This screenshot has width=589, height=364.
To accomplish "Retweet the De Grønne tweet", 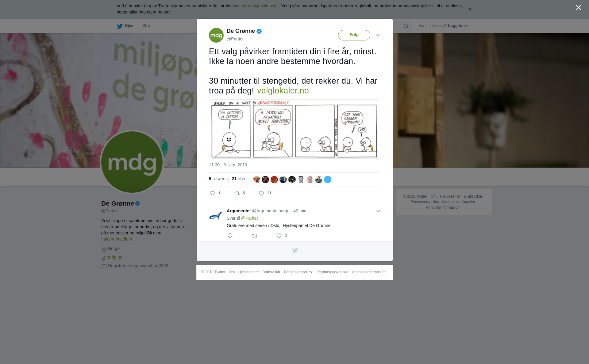I will pyautogui.click(x=237, y=193).
